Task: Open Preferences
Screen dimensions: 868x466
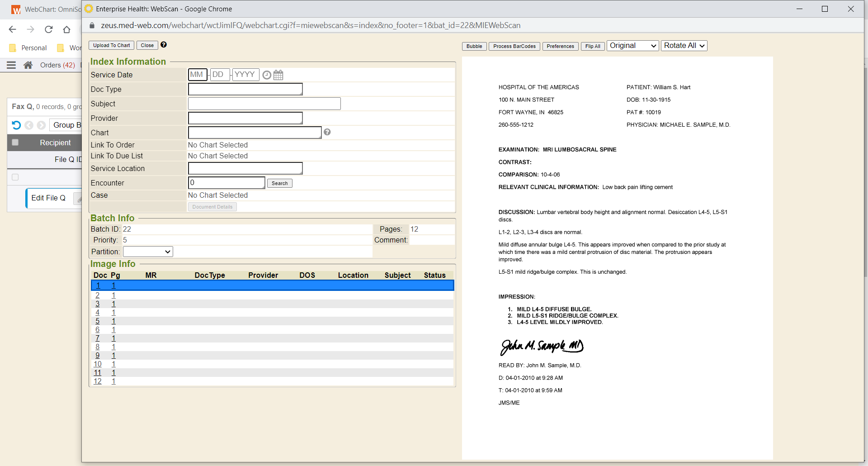Action: click(560, 46)
